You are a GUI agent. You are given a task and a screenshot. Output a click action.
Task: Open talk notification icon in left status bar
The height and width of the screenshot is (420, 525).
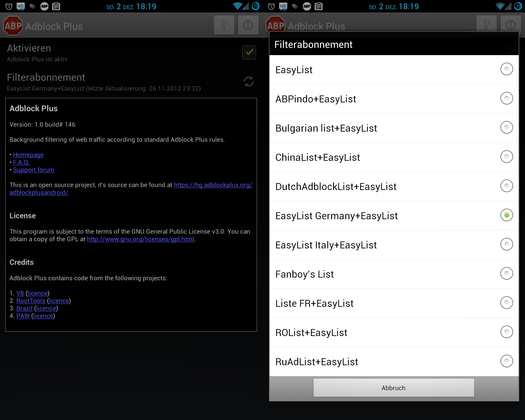coord(21,6)
